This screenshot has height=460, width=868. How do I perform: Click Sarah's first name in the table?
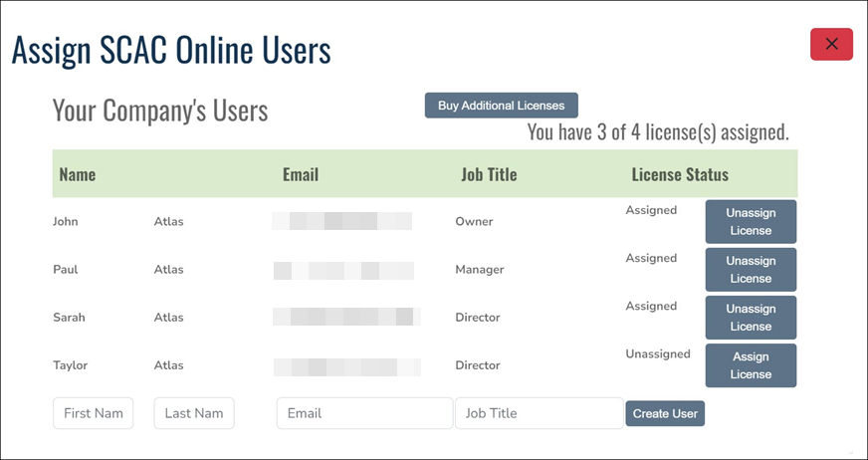(x=69, y=318)
